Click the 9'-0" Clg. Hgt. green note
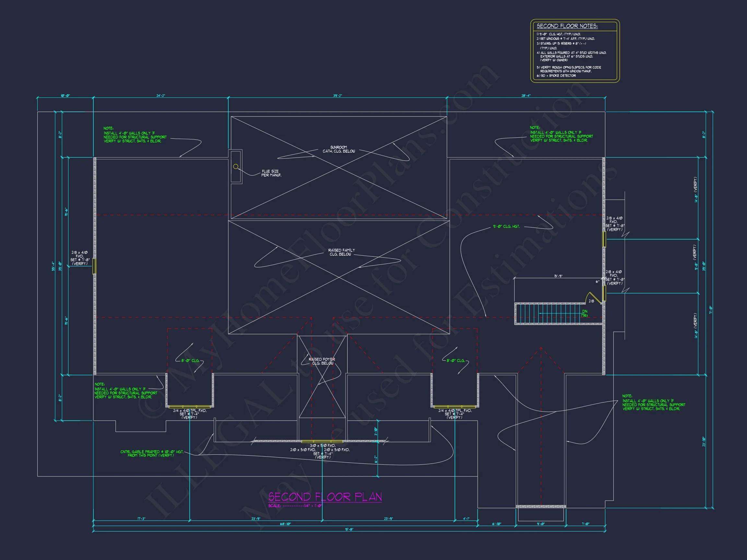Screen dimensions: 747x560 (x=506, y=227)
